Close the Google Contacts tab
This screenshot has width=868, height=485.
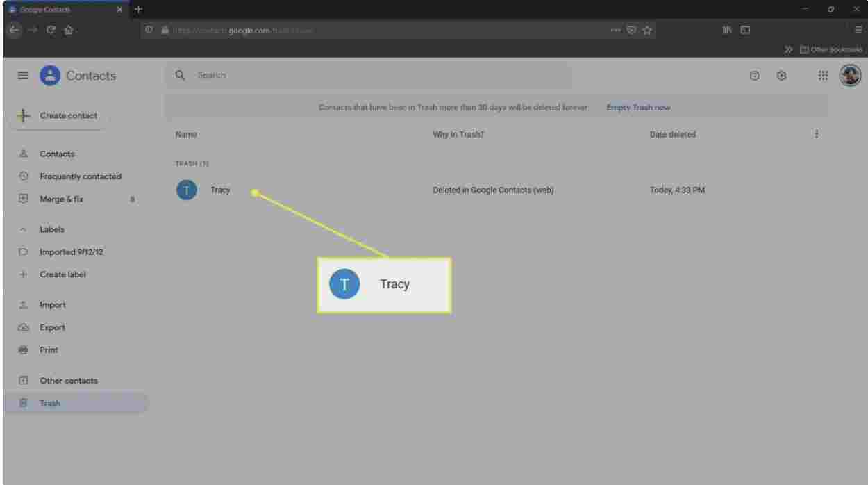coord(119,9)
